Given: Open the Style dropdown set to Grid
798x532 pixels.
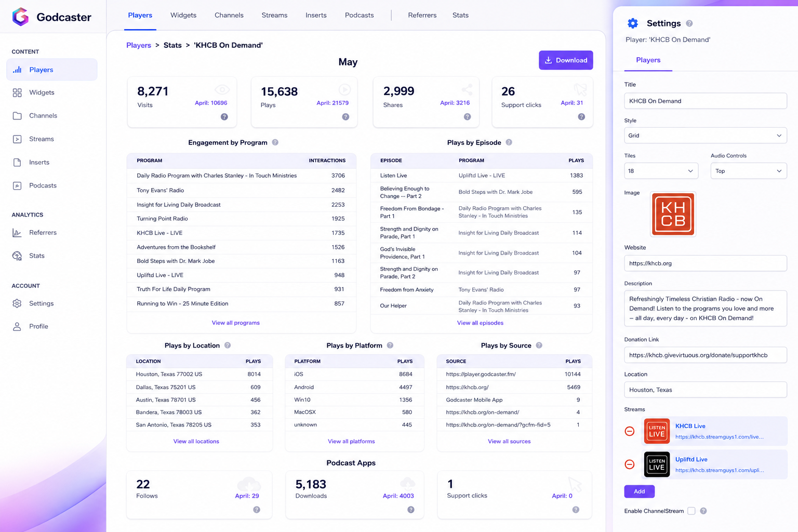Looking at the screenshot, I should click(x=706, y=136).
